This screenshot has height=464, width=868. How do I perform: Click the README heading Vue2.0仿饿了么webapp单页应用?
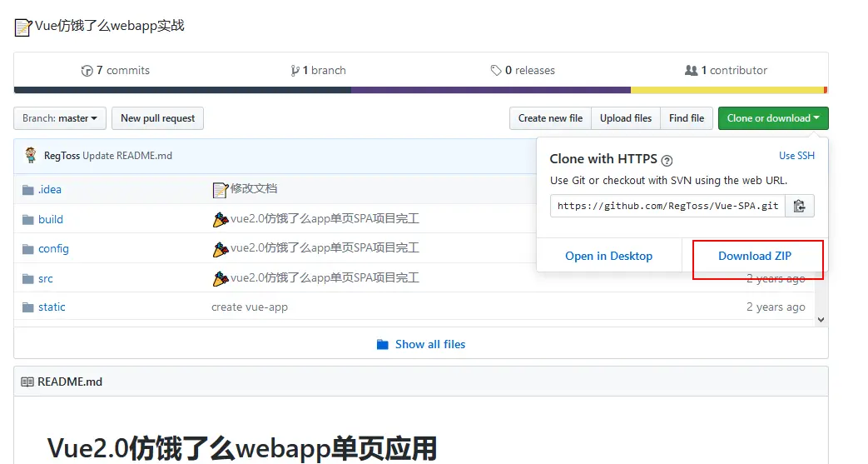[242, 449]
